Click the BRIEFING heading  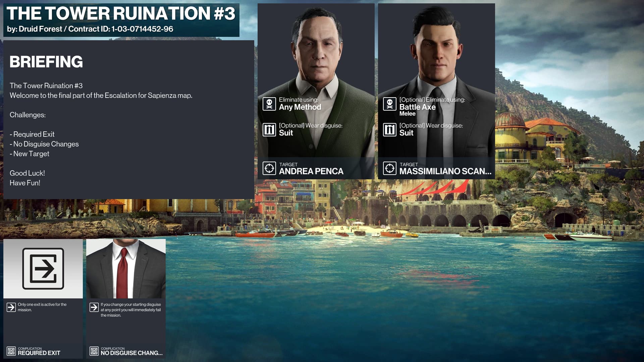coord(46,62)
